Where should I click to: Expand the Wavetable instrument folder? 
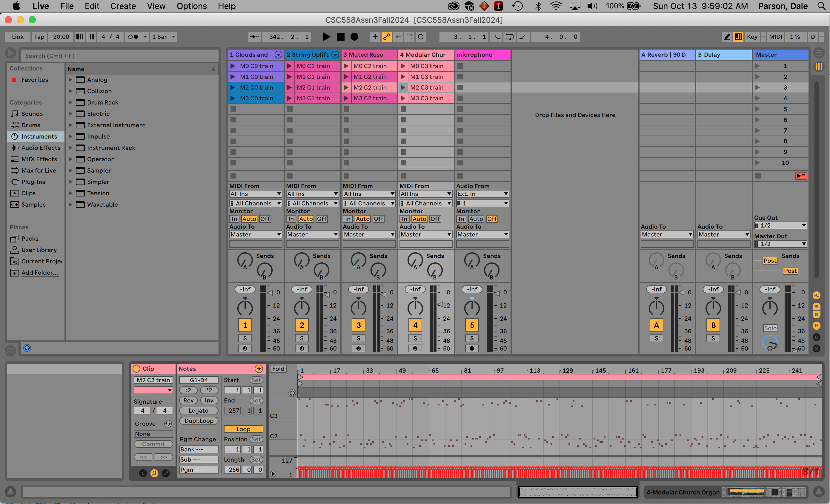[70, 205]
